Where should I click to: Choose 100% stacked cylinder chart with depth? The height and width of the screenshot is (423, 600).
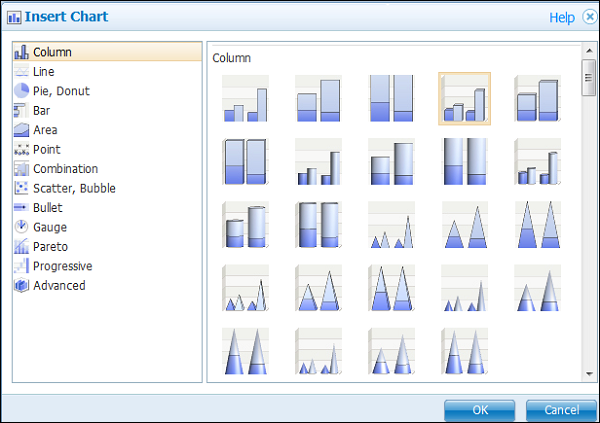[x=318, y=225]
